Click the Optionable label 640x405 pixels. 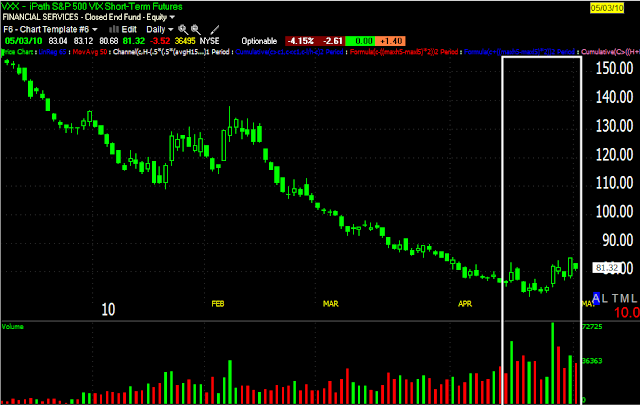pyautogui.click(x=259, y=41)
